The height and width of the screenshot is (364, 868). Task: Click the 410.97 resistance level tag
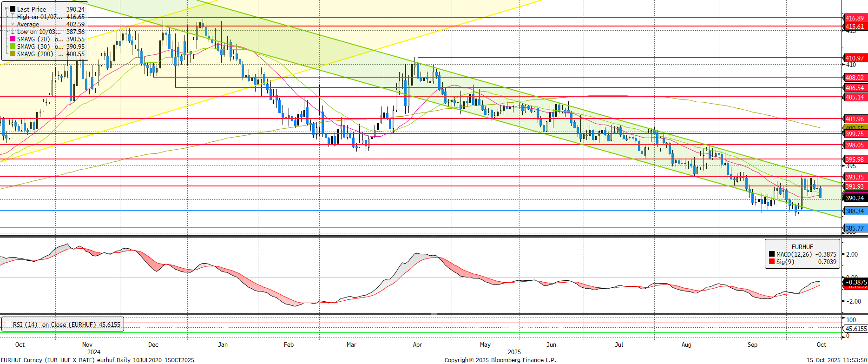coord(854,58)
